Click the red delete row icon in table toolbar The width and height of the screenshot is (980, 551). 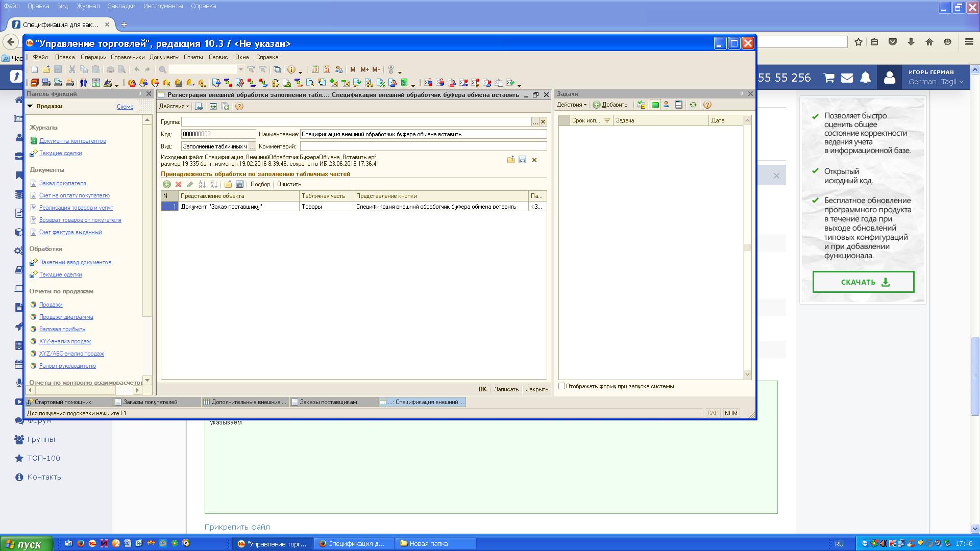coord(178,184)
